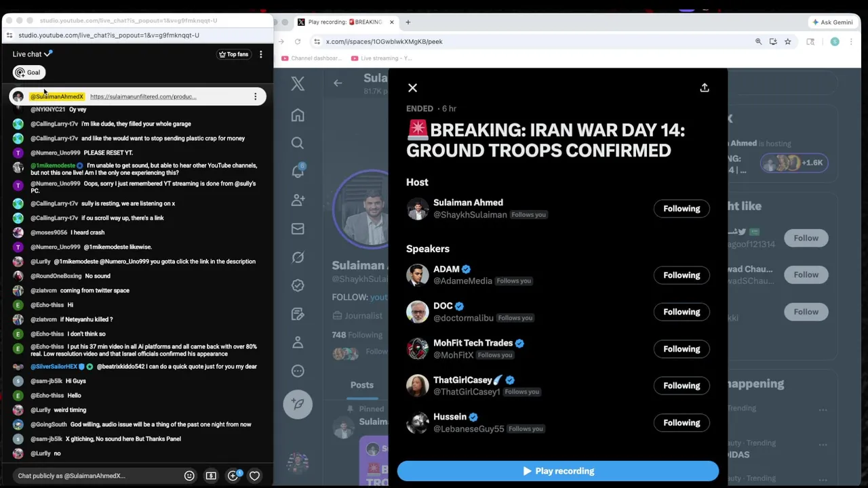Viewport: 868px width, 488px height.
Task: Open X Verified badge sidebar icon
Action: [298, 285]
